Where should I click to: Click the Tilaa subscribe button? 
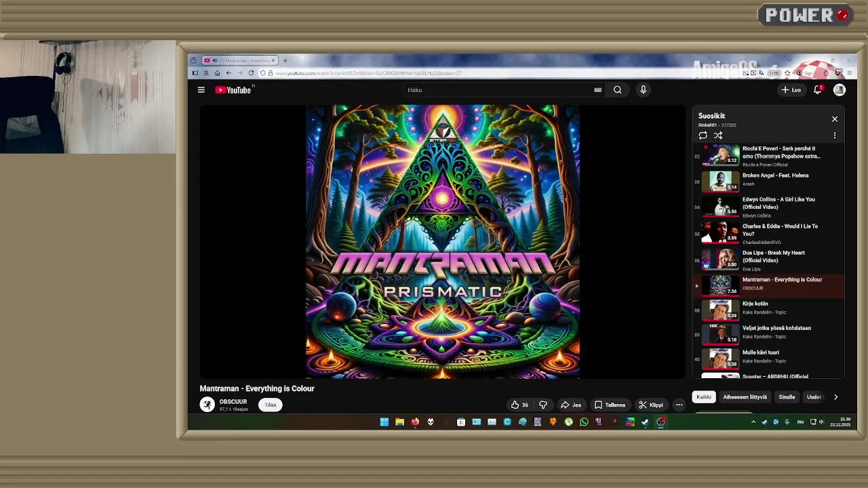[271, 405]
